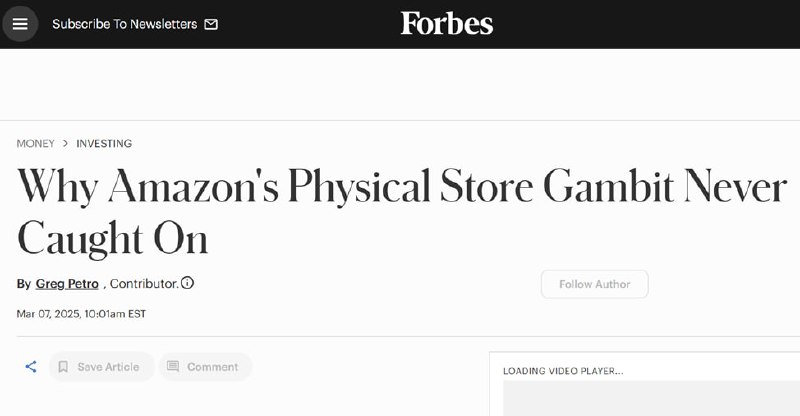Follow the author with Follow Author button
Screen dimensions: 800x416
click(594, 284)
